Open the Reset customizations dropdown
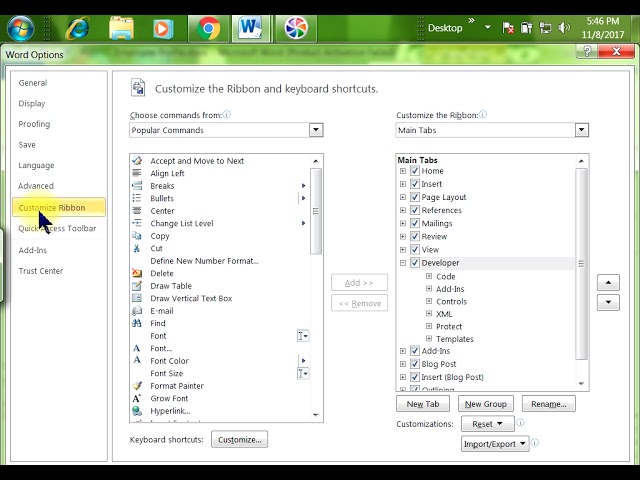 click(488, 424)
